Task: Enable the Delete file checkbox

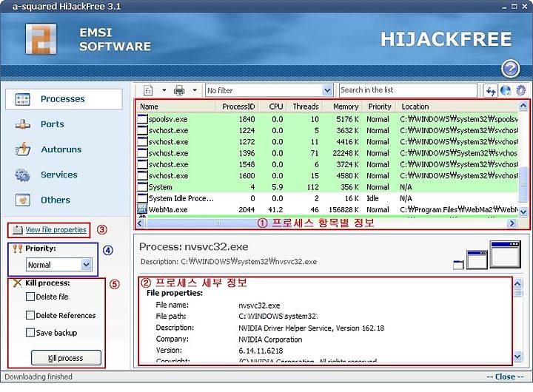Action: tap(30, 297)
